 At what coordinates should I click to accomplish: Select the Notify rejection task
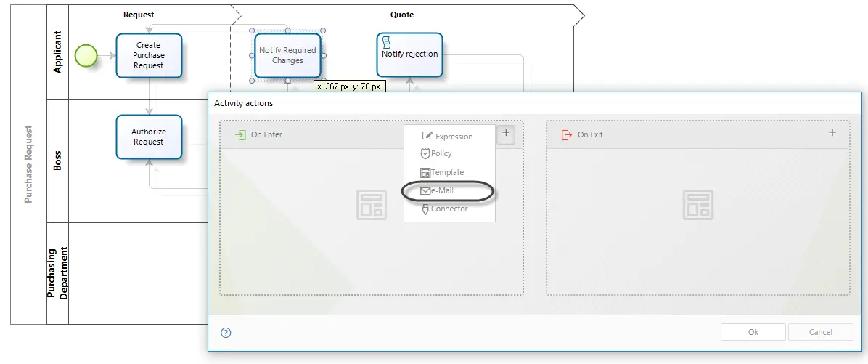click(x=409, y=54)
